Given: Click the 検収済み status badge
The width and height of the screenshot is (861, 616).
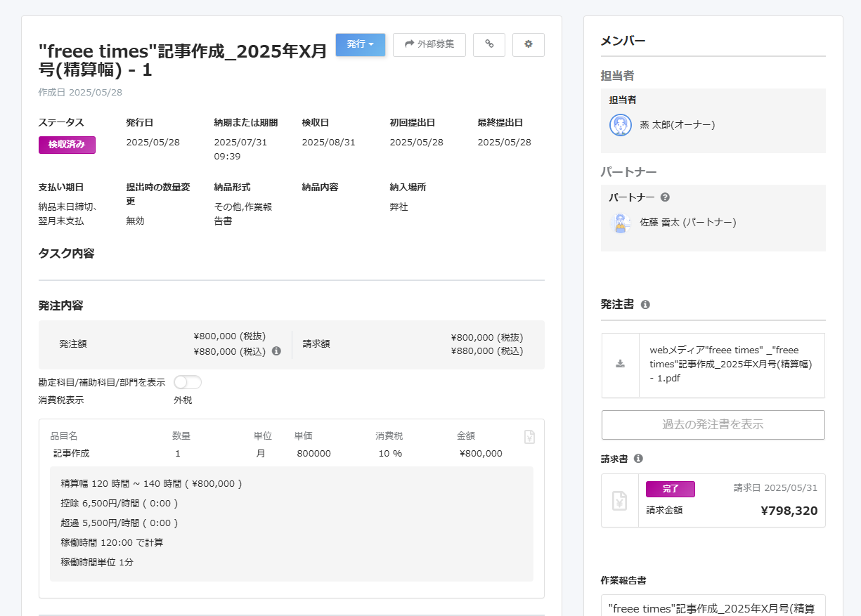Looking at the screenshot, I should (x=66, y=144).
